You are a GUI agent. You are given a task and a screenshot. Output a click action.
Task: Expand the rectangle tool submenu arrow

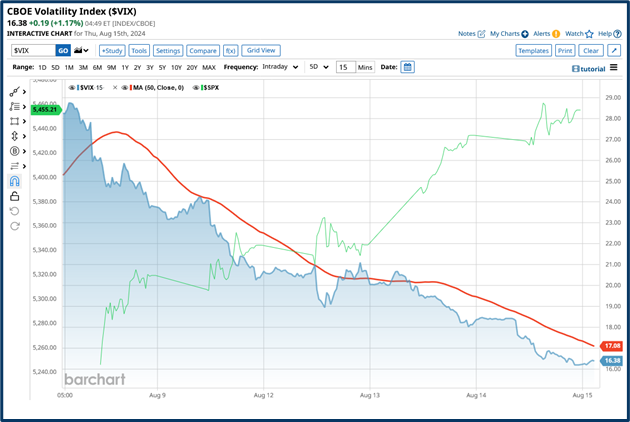point(25,121)
